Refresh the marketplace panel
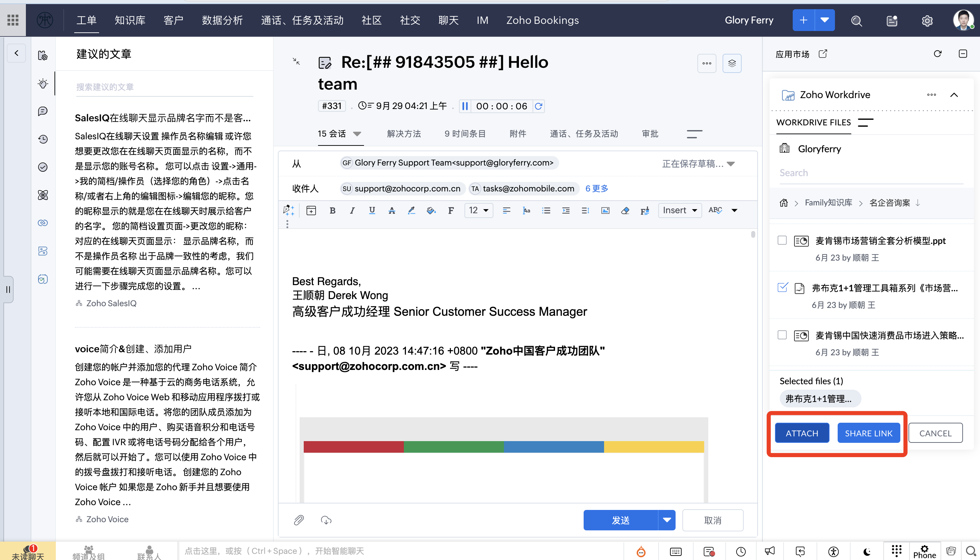Image resolution: width=980 pixels, height=560 pixels. click(937, 53)
